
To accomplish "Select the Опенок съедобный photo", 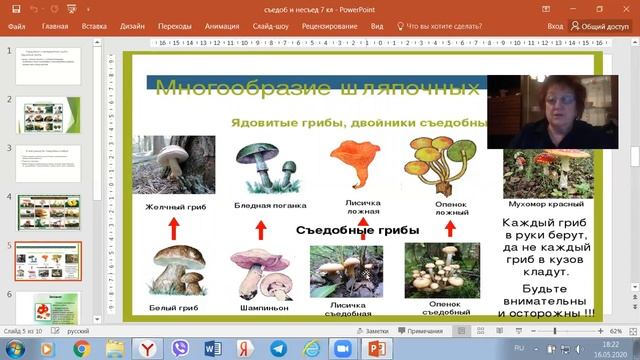I will (442, 270).
